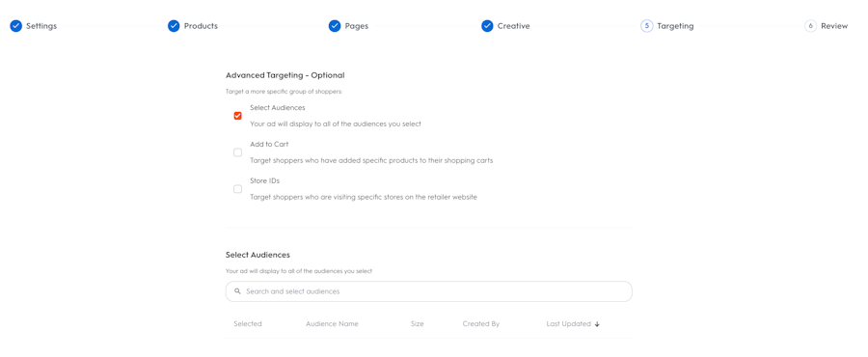Sort by Size column header

click(418, 324)
